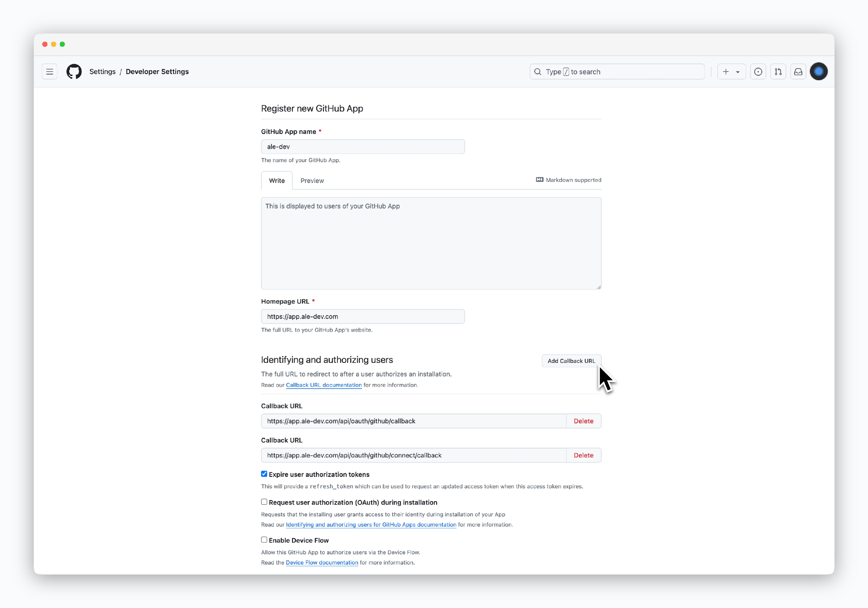Click the yellow minimize window button

[54, 44]
